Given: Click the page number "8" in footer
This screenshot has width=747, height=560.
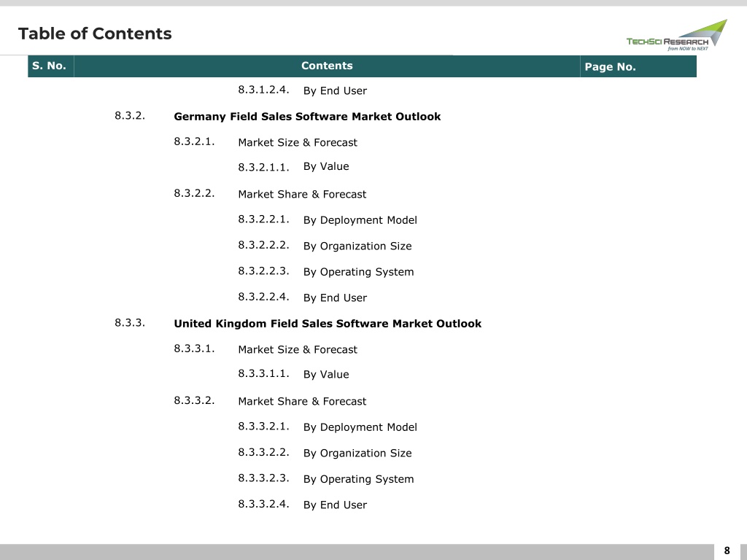Looking at the screenshot, I should (x=727, y=551).
